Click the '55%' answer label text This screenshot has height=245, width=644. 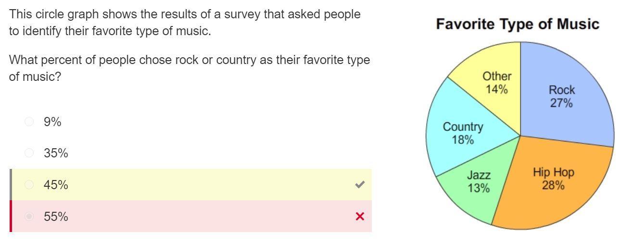point(56,217)
